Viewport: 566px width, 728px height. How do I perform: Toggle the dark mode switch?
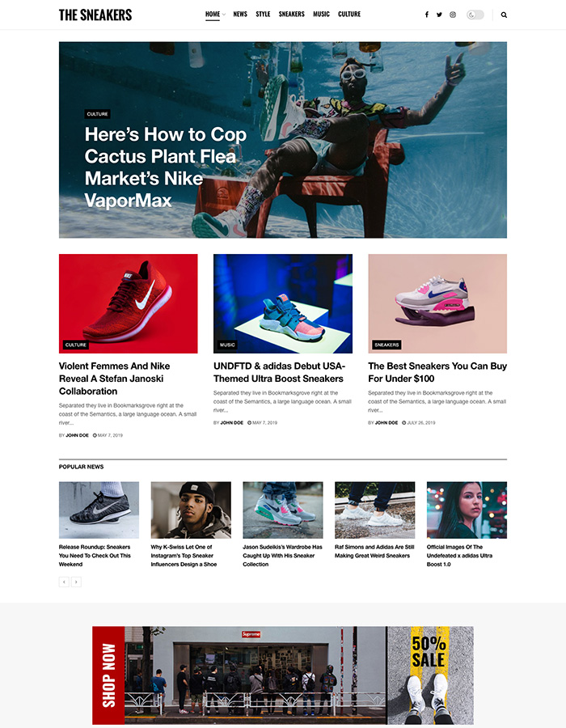[x=475, y=15]
